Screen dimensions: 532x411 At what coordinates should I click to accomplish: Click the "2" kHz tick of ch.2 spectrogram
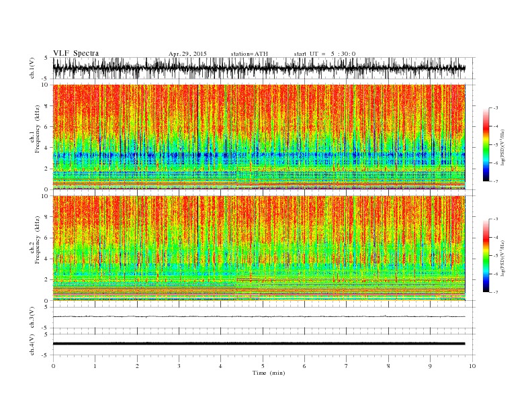pyautogui.click(x=47, y=280)
